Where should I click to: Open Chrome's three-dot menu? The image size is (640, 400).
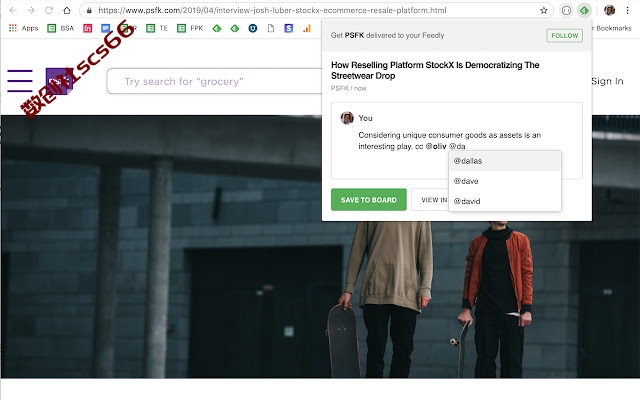[627, 11]
